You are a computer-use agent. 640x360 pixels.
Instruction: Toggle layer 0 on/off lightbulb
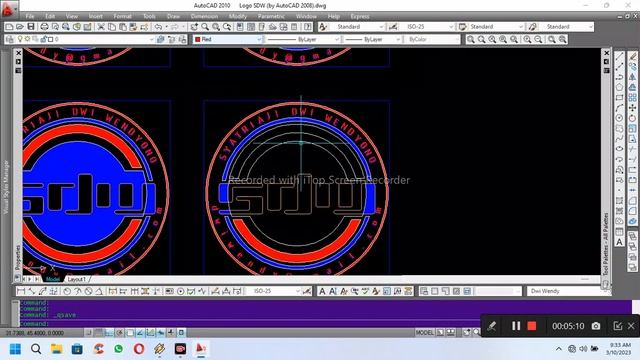click(20, 39)
